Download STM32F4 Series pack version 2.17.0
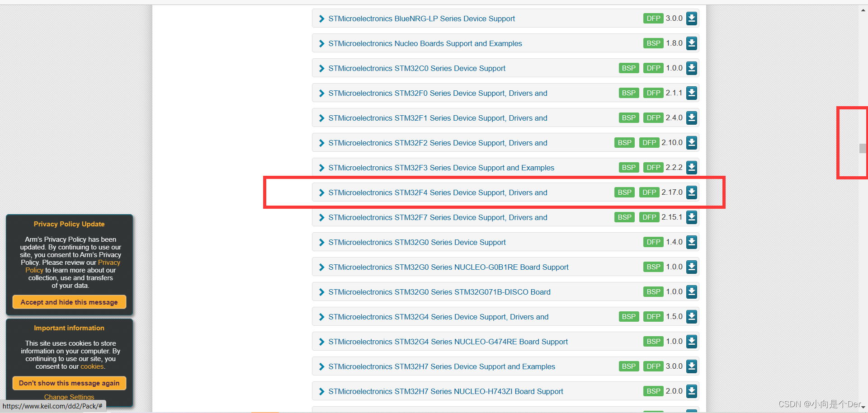 691,192
